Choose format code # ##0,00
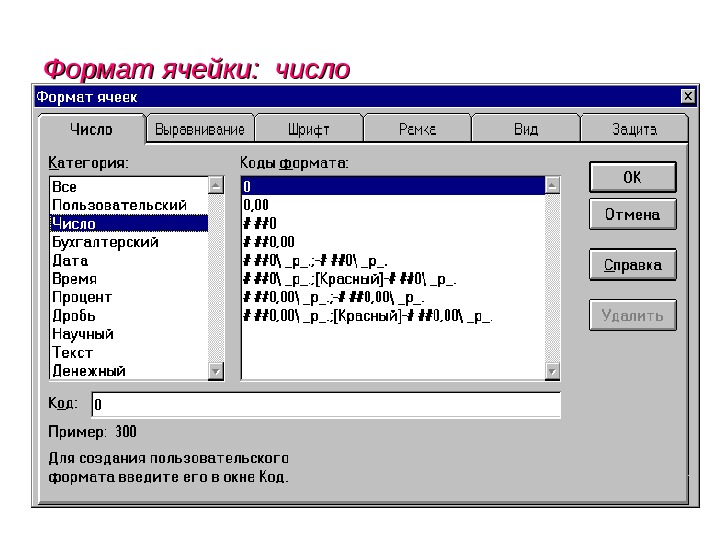 pyautogui.click(x=393, y=242)
